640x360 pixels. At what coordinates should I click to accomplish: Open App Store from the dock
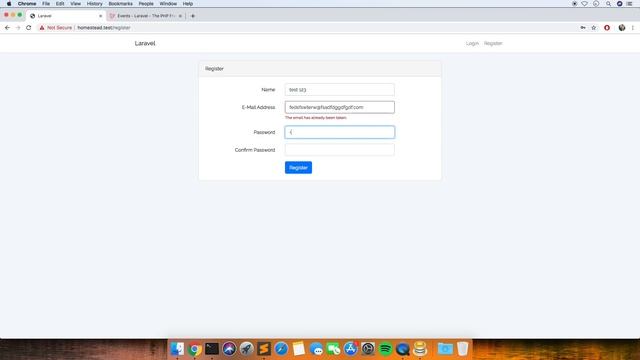351,349
